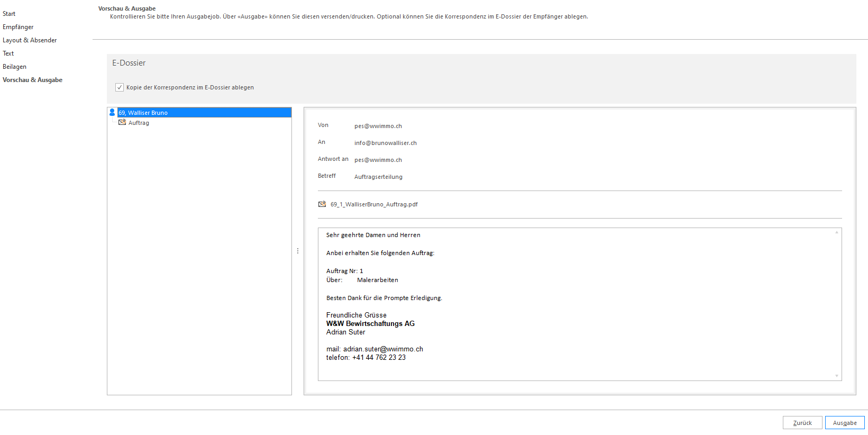
Task: Click recipient address info@brunowalliser.ch
Action: (386, 143)
